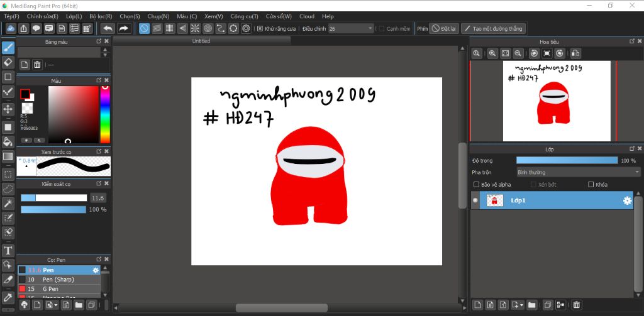Add layer folder icon in layer panel
The height and width of the screenshot is (316, 644).
(532, 305)
